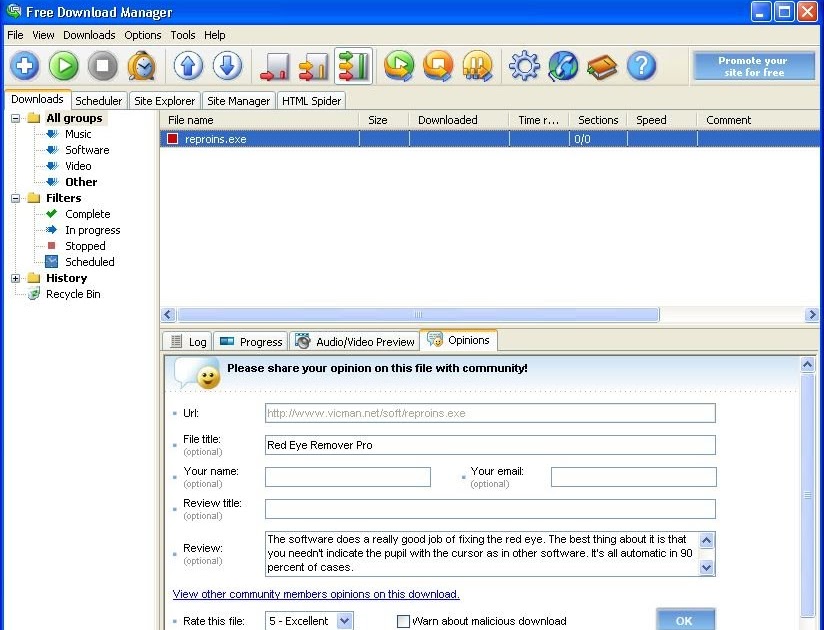Select light traffic mode icon
The width and height of the screenshot is (824, 630).
tap(274, 66)
